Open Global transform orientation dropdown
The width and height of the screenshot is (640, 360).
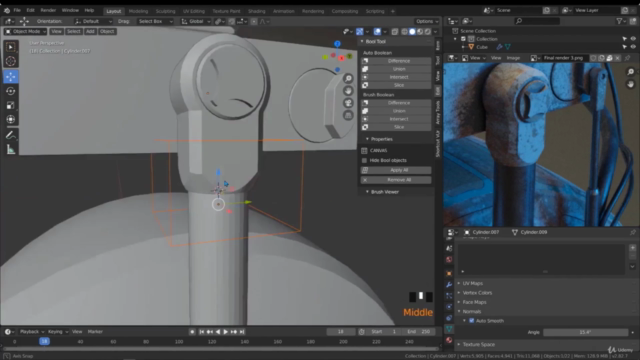[196, 21]
